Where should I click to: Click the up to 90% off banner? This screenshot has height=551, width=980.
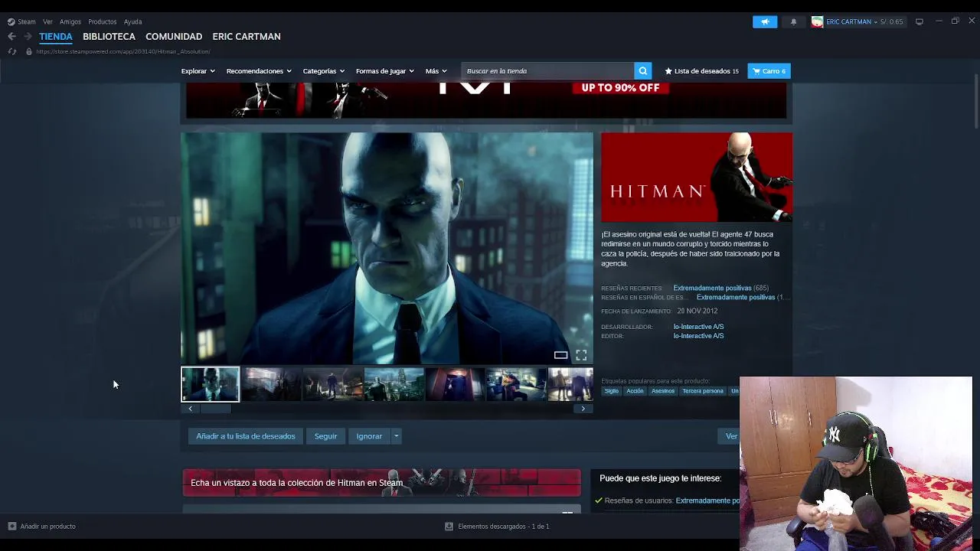tap(486, 101)
